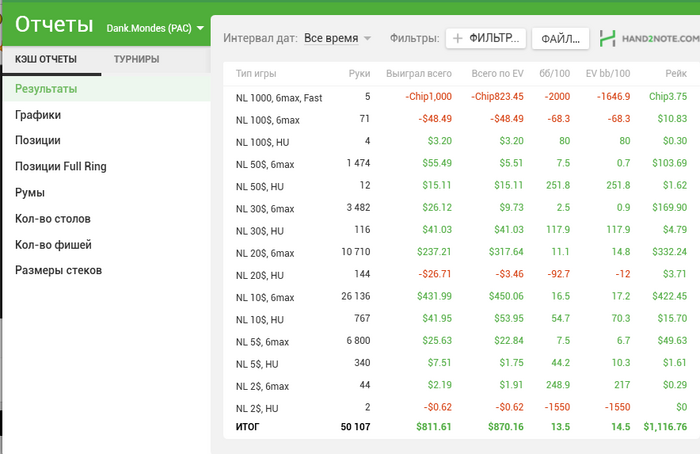Sort by EV bb/100 column header

click(608, 73)
